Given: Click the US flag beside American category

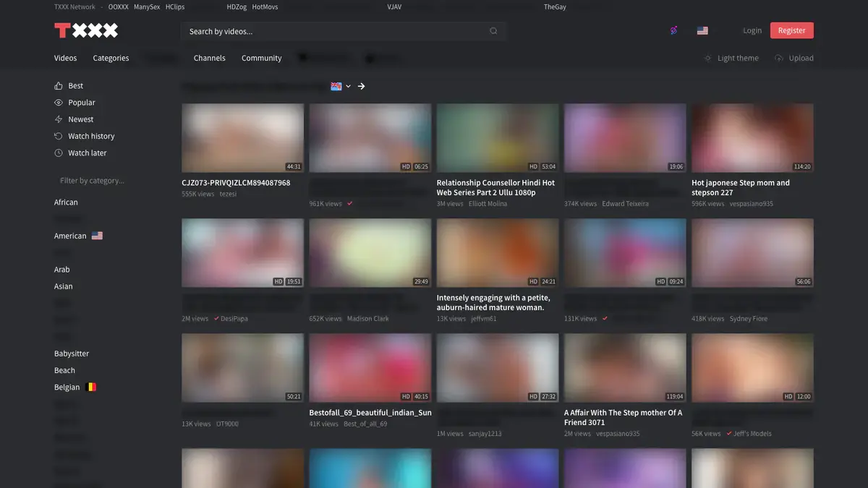Looking at the screenshot, I should [x=97, y=236].
